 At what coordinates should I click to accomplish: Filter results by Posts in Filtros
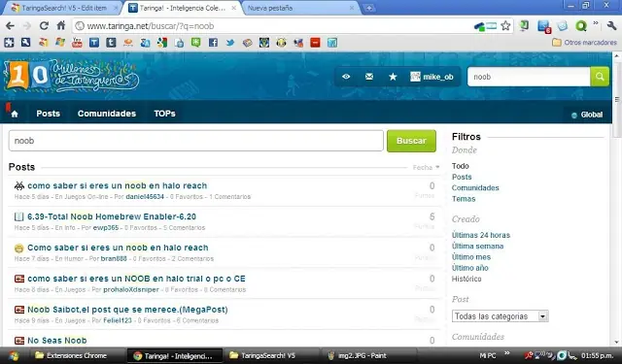[462, 177]
